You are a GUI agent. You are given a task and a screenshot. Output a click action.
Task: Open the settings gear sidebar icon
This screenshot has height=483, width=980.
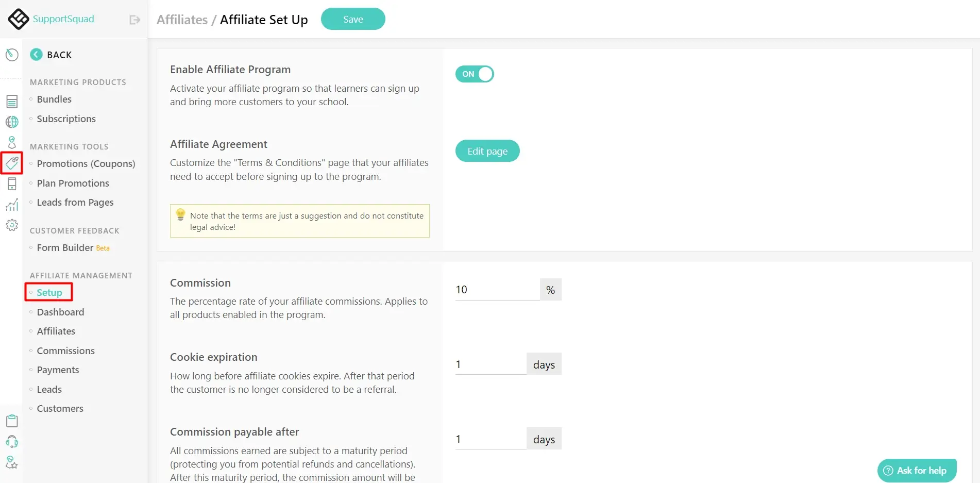point(12,225)
